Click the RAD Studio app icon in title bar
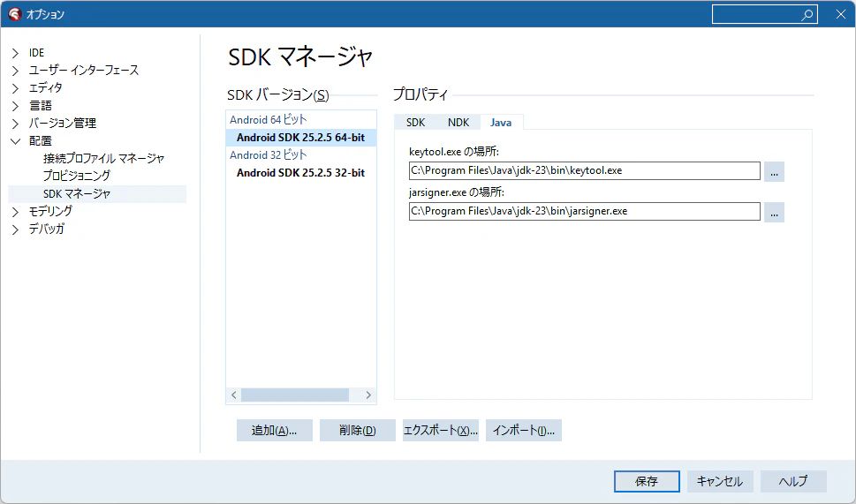This screenshot has width=856, height=504. point(15,14)
